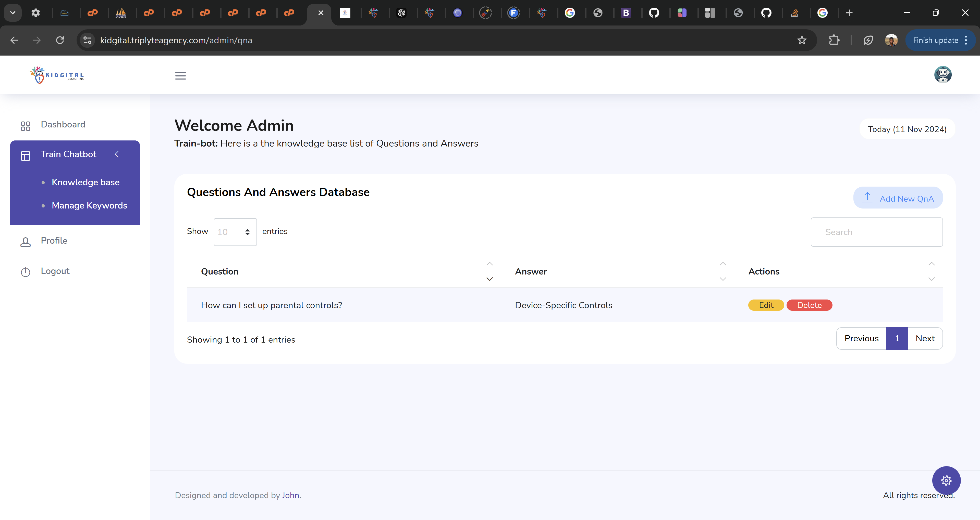Screen dimensions: 980x520
Task: Reload the page with refresh icon
Action: click(60, 40)
